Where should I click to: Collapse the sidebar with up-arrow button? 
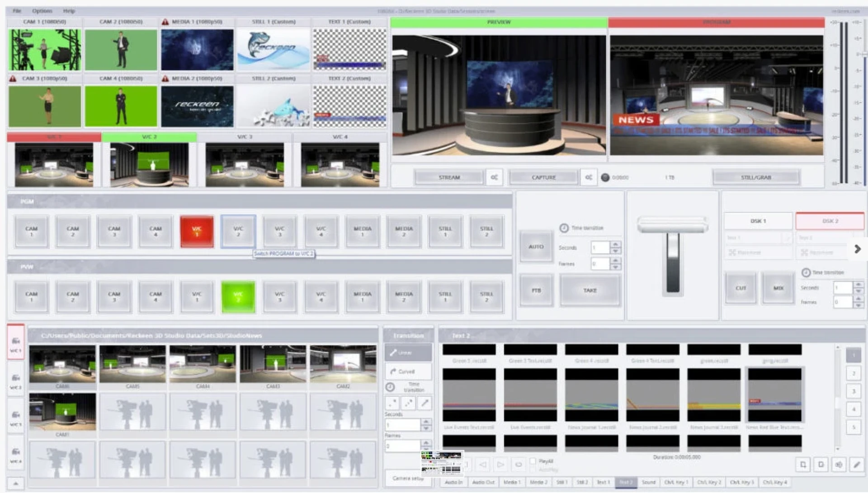[x=15, y=484]
